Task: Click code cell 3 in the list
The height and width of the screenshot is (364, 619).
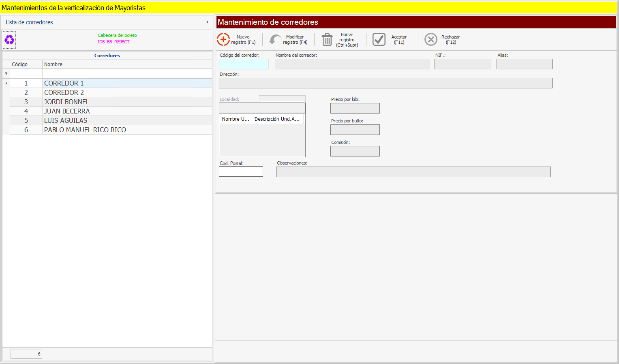Action: coord(26,102)
